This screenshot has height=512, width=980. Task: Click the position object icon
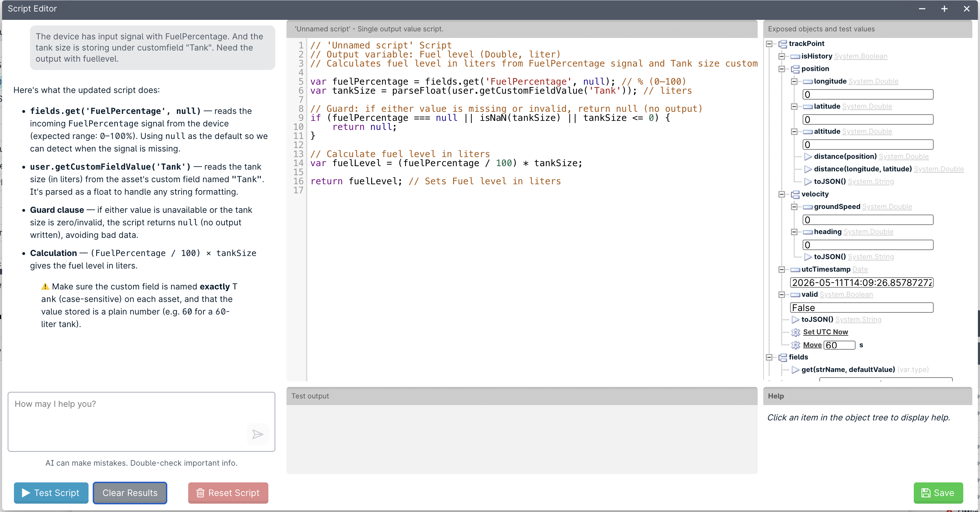[796, 69]
